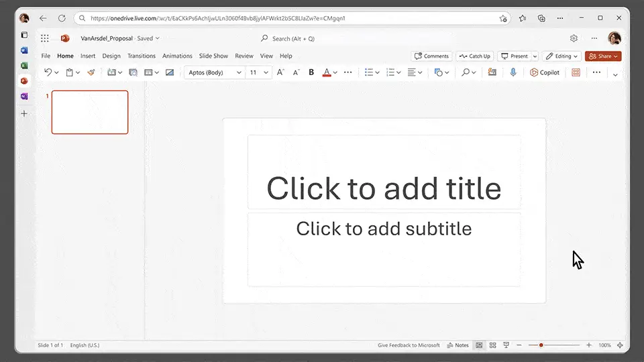Click the Catch Up button
The width and height of the screenshot is (644, 362).
(x=475, y=56)
